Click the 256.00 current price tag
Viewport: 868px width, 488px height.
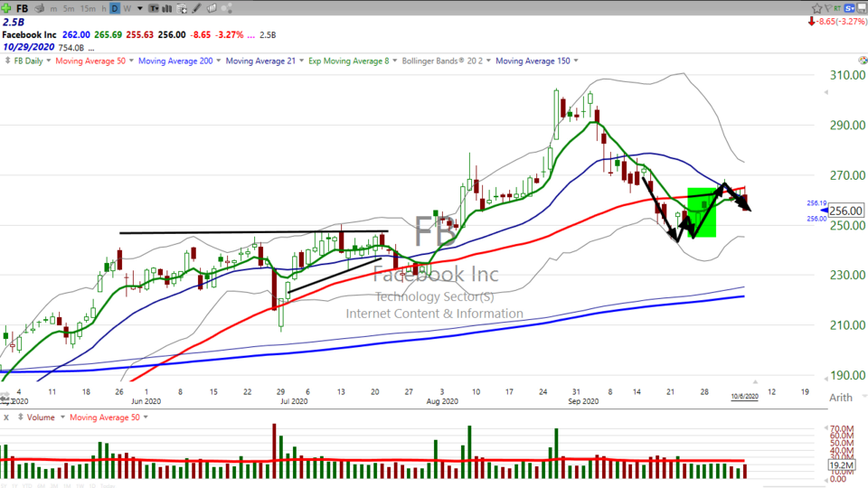point(845,211)
